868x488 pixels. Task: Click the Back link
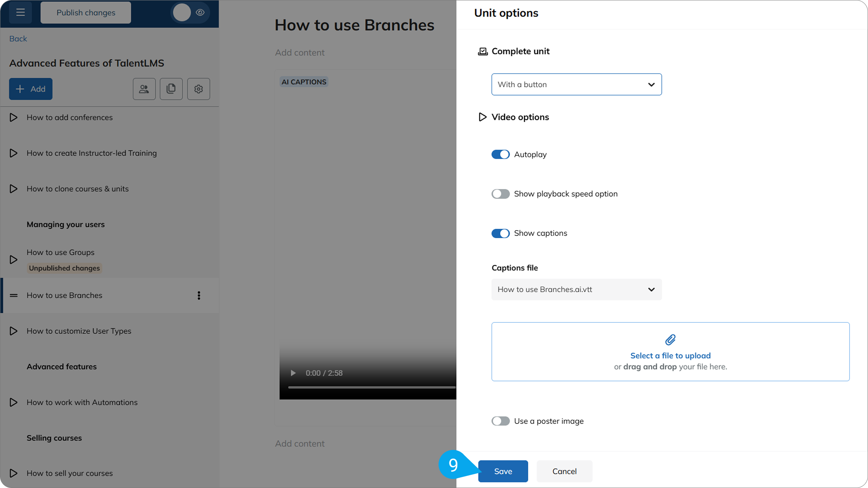tap(18, 38)
